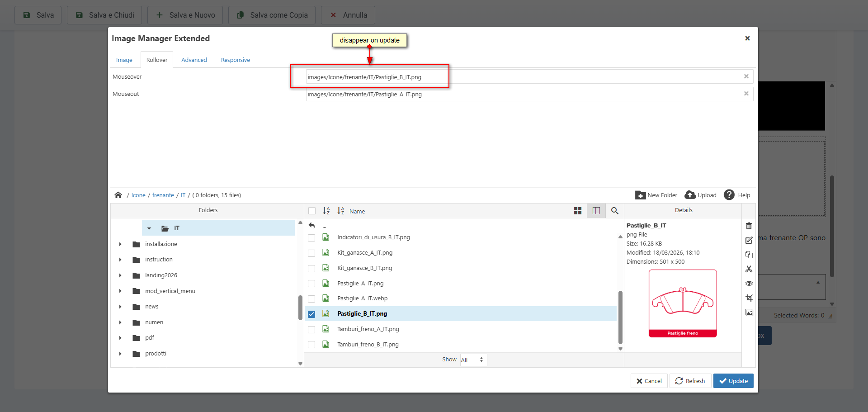Go to the root folder via home icon

118,195
